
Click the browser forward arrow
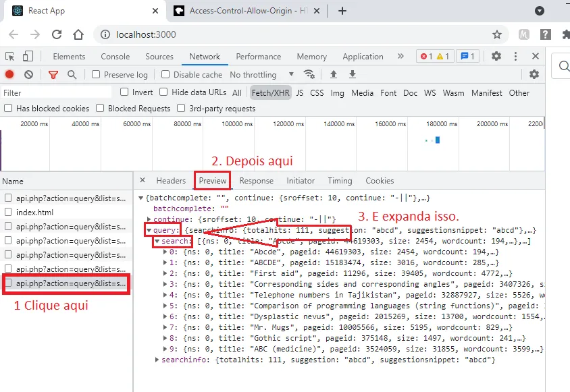pos(35,34)
